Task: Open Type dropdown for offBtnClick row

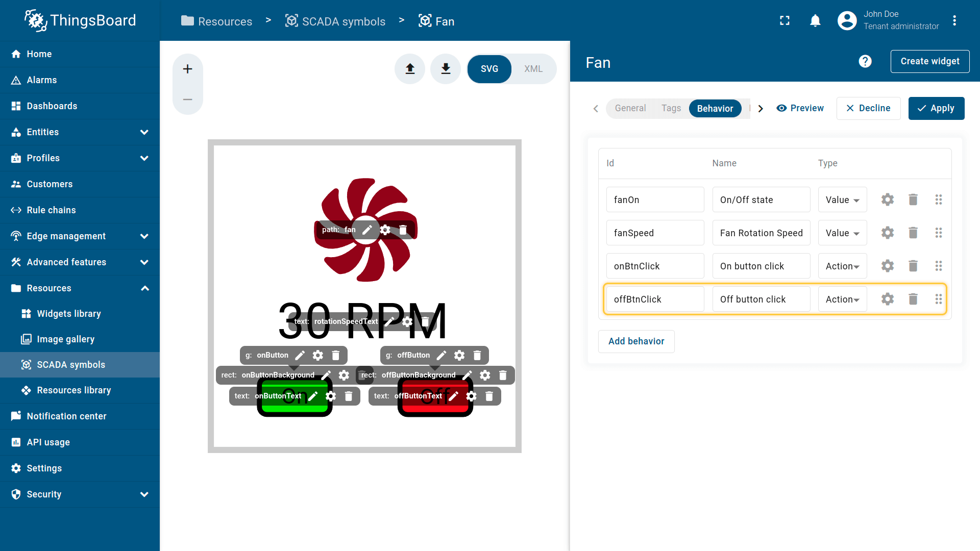Action: (x=842, y=299)
